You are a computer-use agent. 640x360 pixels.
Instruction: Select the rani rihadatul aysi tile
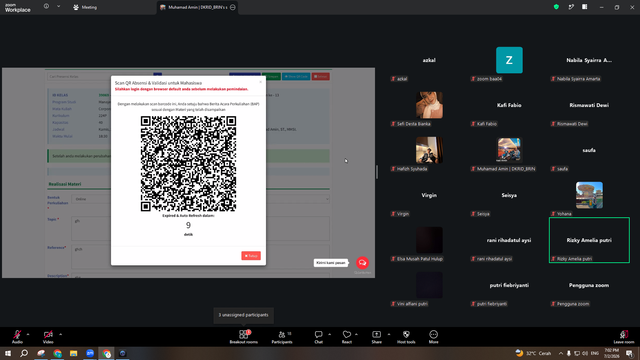pyautogui.click(x=509, y=240)
